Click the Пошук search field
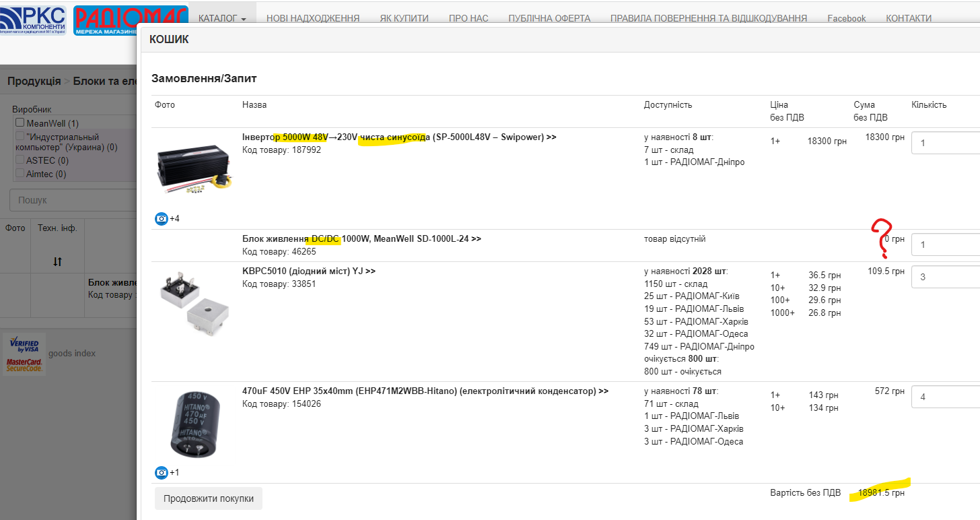The height and width of the screenshot is (520, 980). (x=74, y=200)
